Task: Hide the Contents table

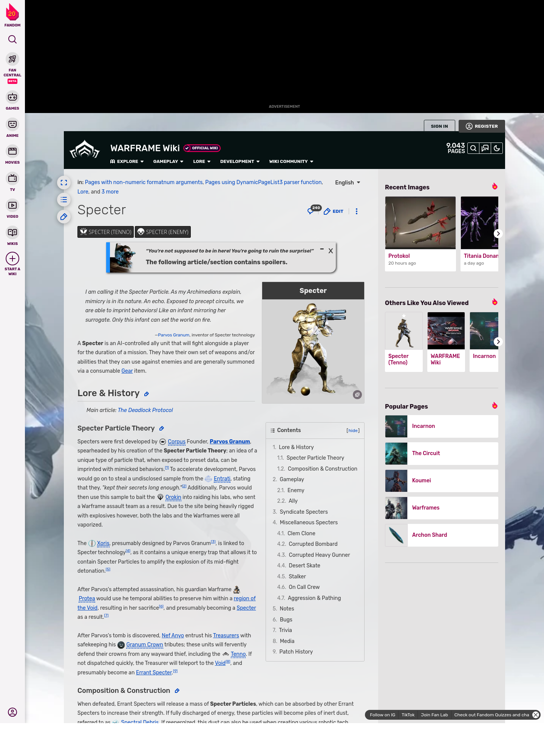Action: pos(353,431)
